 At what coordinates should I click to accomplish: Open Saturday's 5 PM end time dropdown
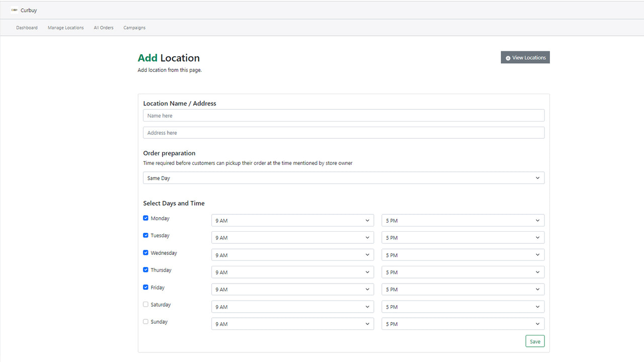tap(463, 307)
